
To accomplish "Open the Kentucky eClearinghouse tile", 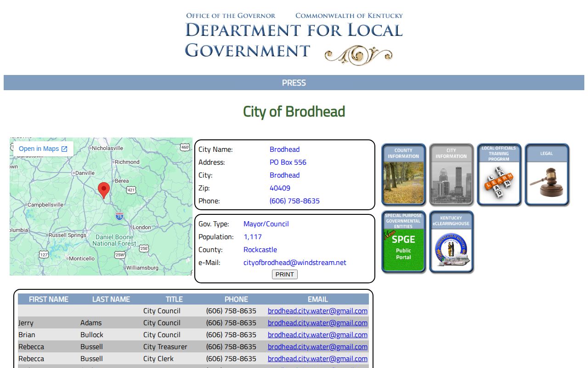I will click(x=451, y=242).
